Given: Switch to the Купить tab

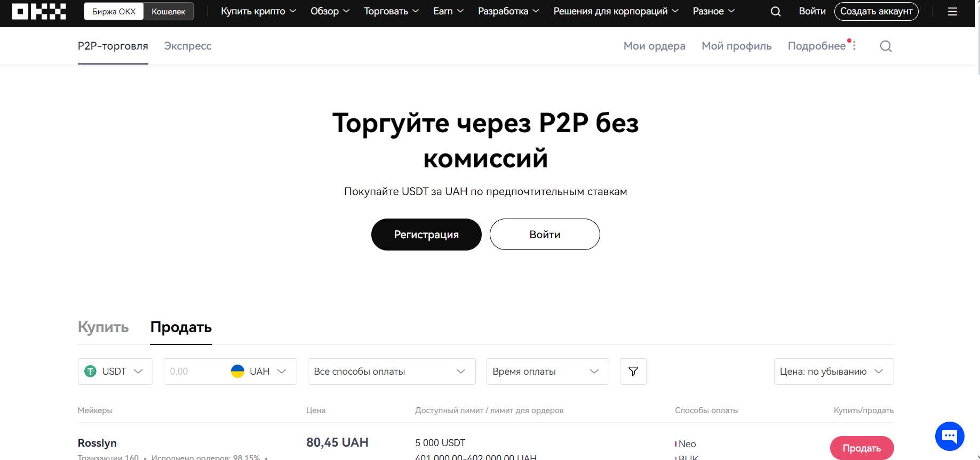Looking at the screenshot, I should (x=103, y=327).
